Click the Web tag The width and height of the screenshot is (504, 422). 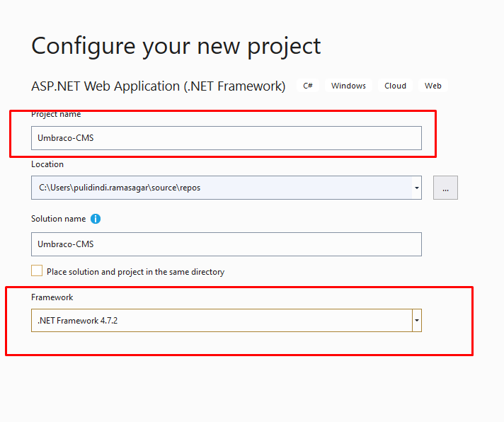click(x=433, y=86)
